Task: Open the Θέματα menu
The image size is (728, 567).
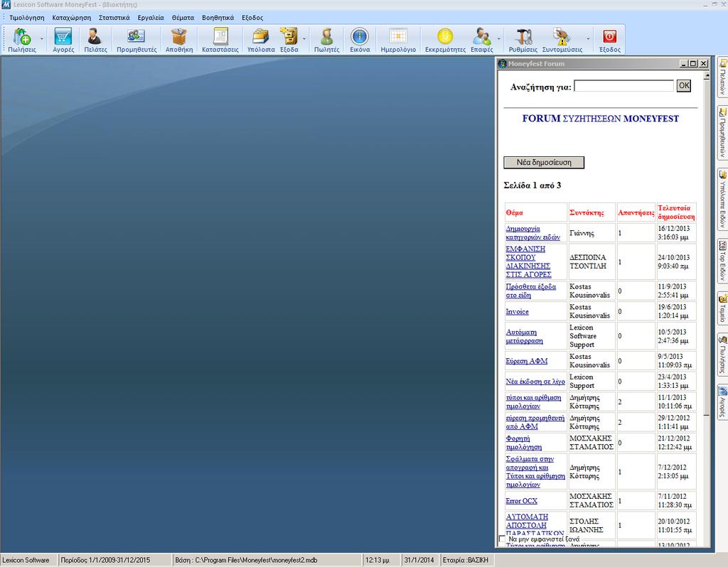Action: (x=183, y=18)
